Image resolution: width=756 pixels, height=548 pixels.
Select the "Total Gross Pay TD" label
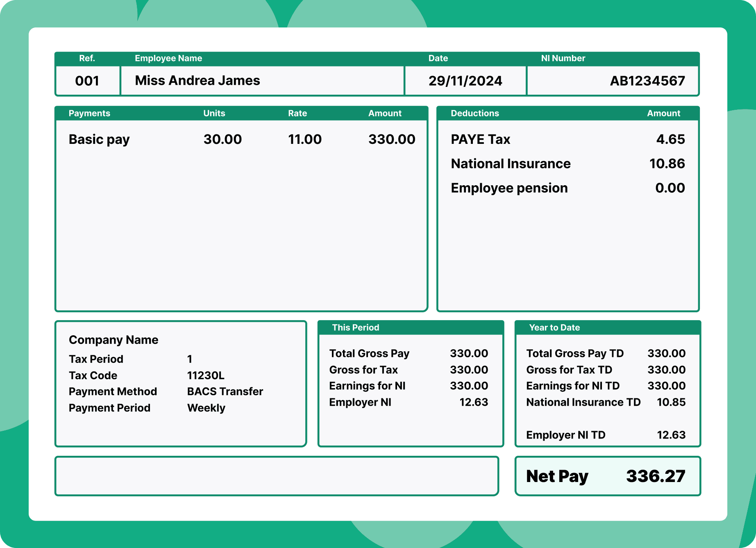tap(575, 354)
